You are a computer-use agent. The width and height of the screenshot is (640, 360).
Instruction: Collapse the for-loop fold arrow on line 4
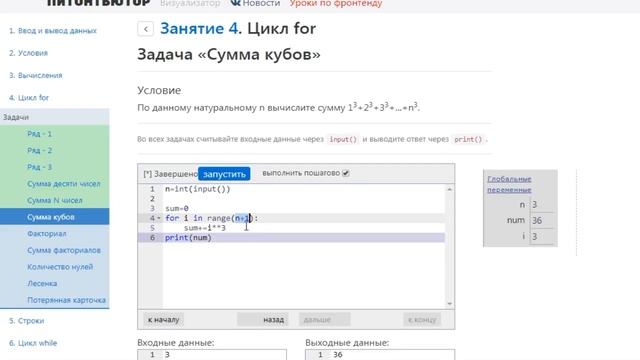tap(159, 218)
